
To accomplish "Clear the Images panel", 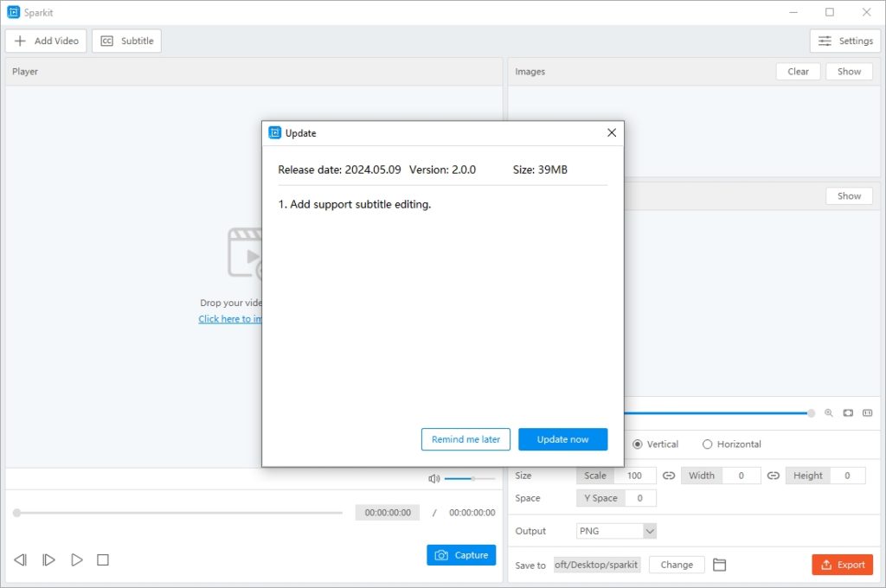I will point(798,71).
